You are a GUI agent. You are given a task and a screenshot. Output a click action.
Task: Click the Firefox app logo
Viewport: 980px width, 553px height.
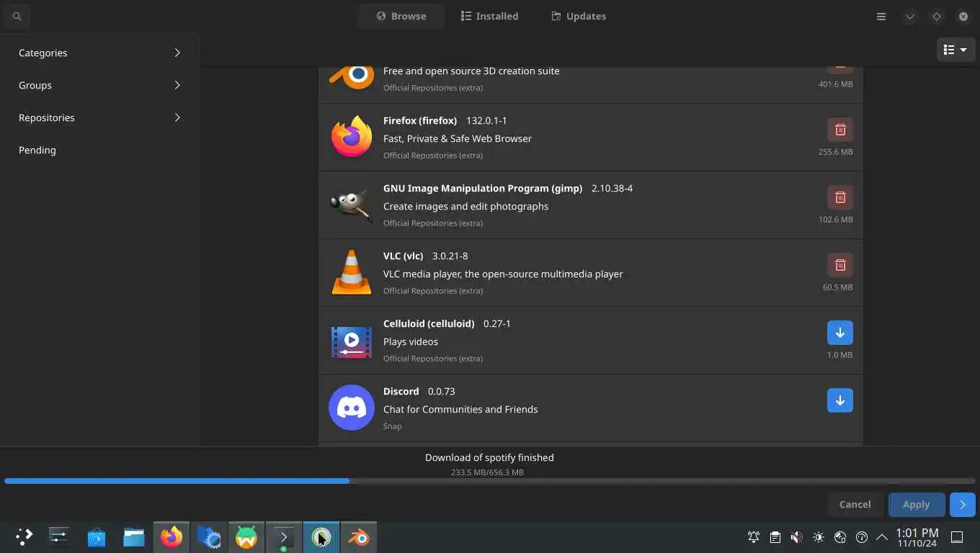pos(352,137)
